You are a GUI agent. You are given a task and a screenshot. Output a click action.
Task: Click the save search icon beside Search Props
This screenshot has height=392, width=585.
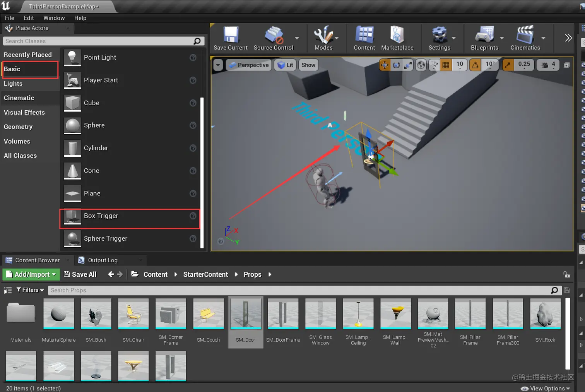(x=567, y=290)
